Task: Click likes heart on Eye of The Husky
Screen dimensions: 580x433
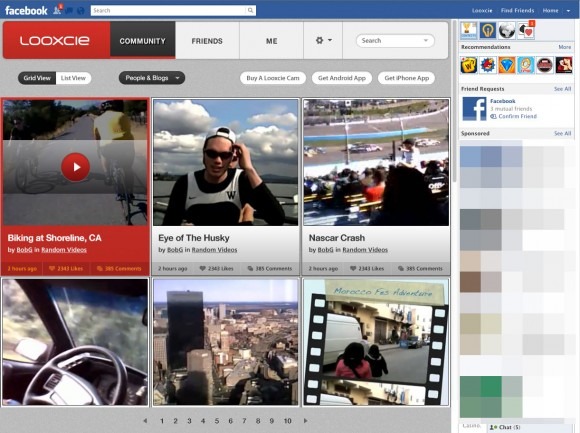Action: [x=202, y=268]
